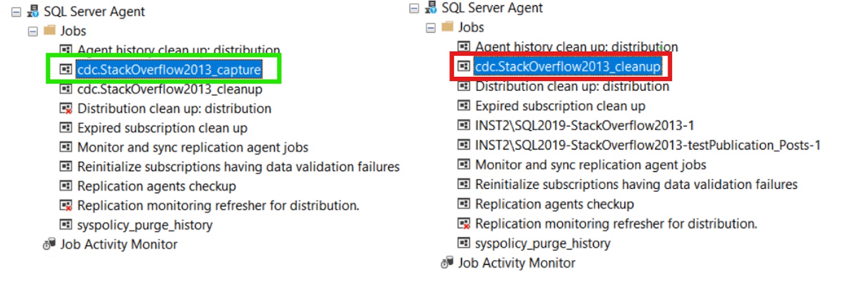This screenshot has width=868, height=284.
Task: Click job icon beside left syspolicy_purge_history
Action: (x=66, y=225)
